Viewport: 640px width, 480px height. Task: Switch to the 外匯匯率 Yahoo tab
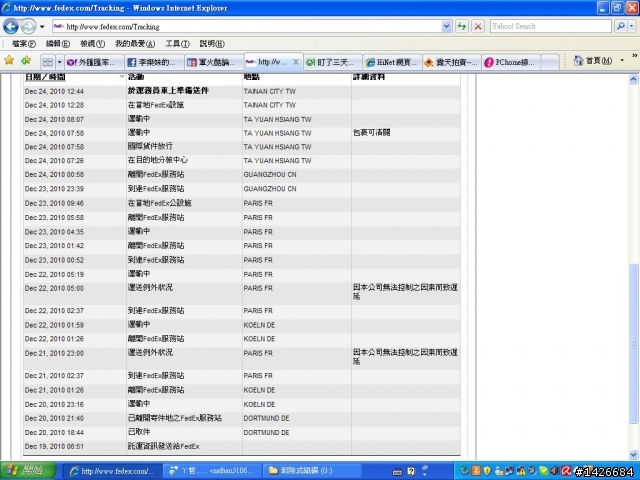coord(94,62)
